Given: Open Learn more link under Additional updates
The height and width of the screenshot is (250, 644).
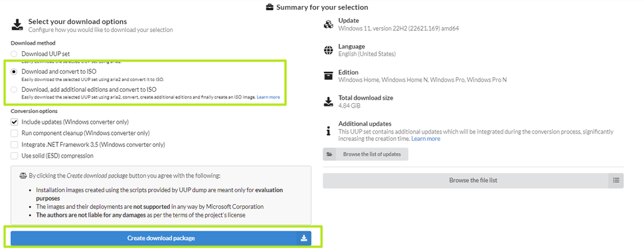Looking at the screenshot, I should coord(426,139).
